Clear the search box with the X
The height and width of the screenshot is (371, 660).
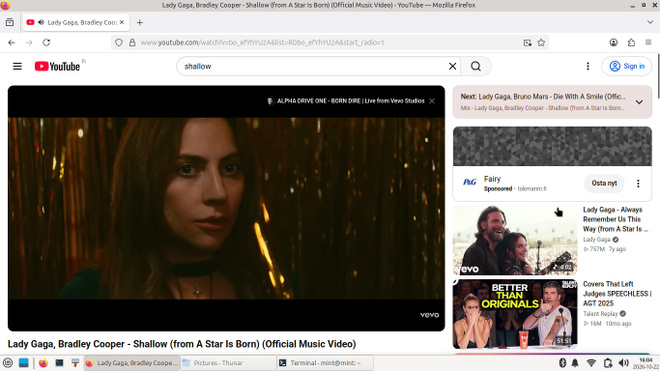click(452, 66)
